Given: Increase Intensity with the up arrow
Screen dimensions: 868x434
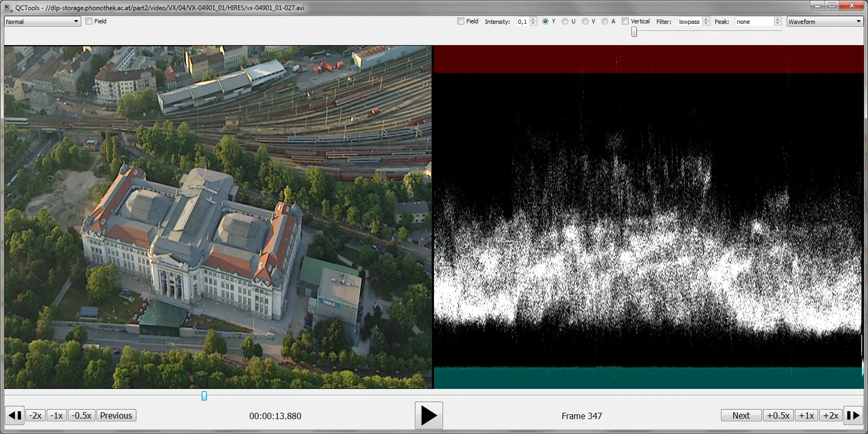Looking at the screenshot, I should click(x=533, y=19).
